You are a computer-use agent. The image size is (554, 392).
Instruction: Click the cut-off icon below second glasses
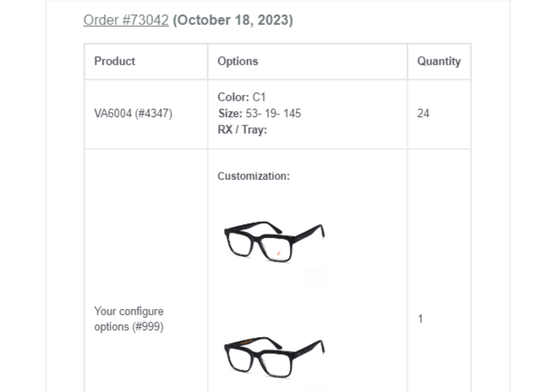[x=314, y=388]
